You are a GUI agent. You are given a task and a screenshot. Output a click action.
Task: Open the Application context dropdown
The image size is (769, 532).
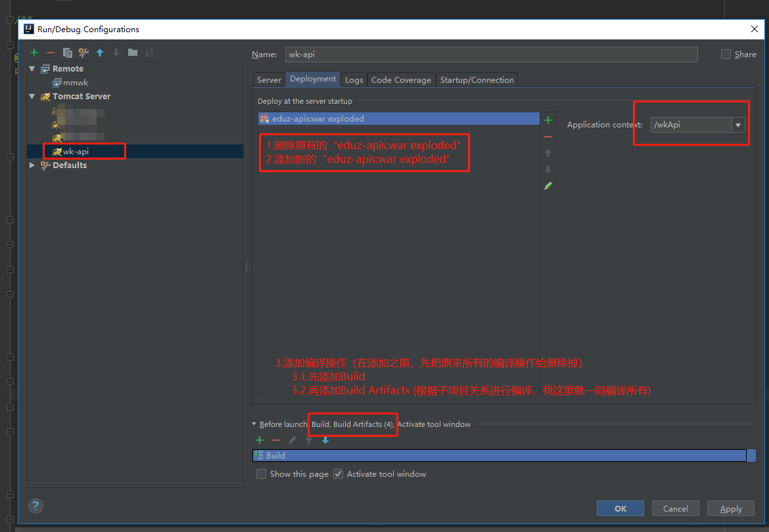737,124
